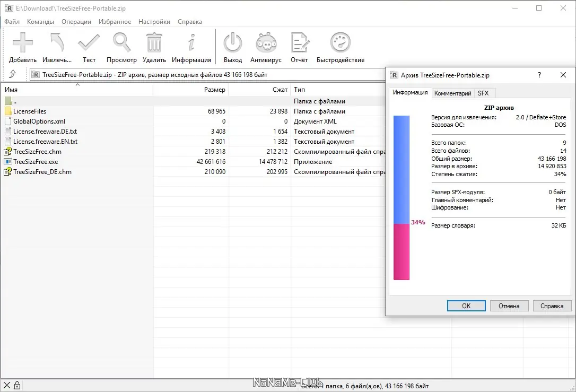Click the LicenseFiles folder icon
This screenshot has height=392, width=576.
pos(8,111)
